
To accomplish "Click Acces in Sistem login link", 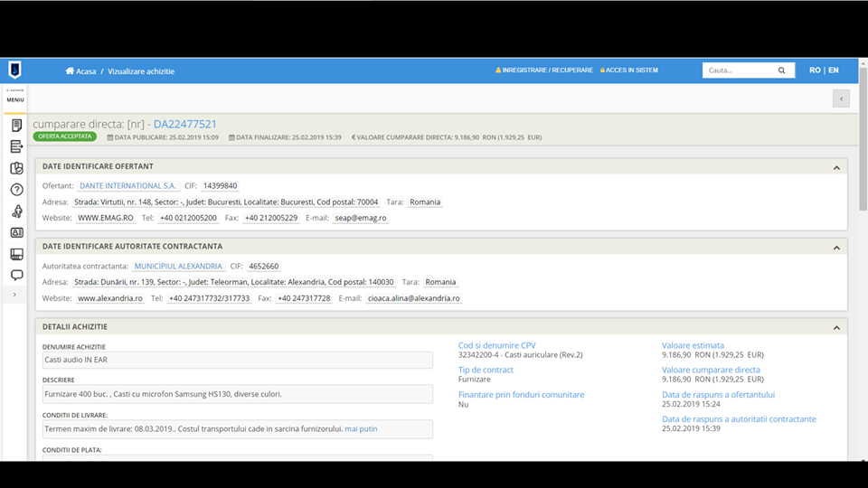I will 629,70.
